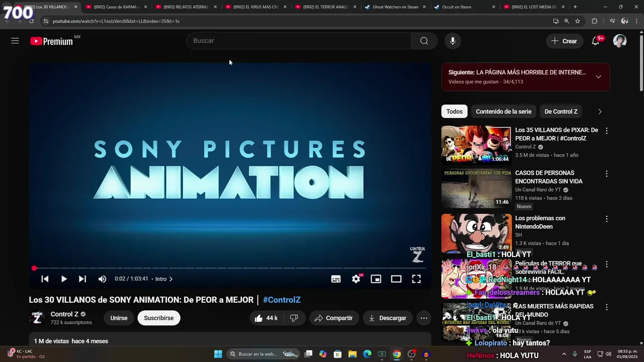644x362 pixels.
Task: Open the Windows Start menu
Action: click(x=218, y=354)
